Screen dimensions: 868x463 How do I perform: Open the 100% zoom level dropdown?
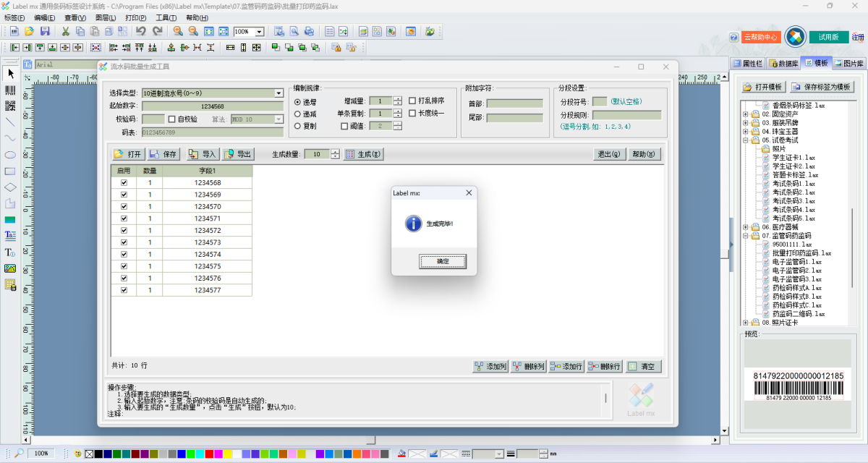pyautogui.click(x=259, y=32)
